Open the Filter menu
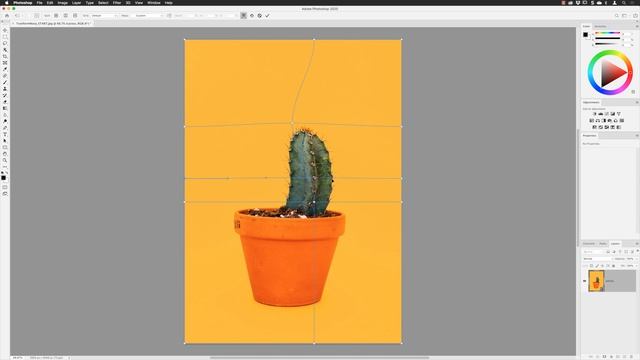This screenshot has height=360, width=640. tap(117, 3)
